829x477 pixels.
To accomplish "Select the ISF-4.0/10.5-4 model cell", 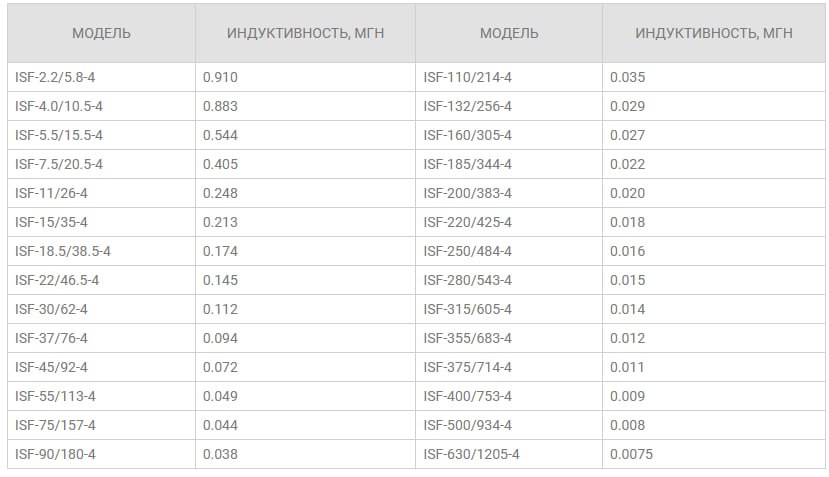I will [102, 106].
